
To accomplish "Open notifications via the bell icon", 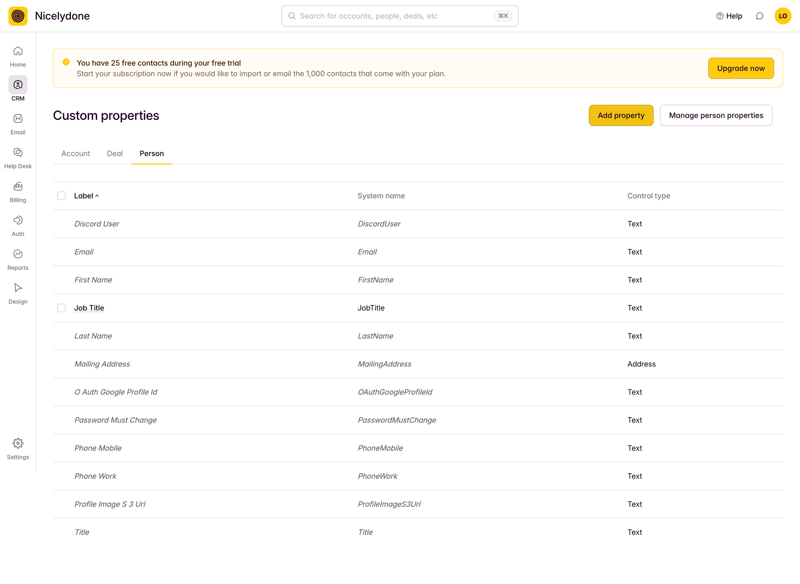I will click(x=758, y=15).
